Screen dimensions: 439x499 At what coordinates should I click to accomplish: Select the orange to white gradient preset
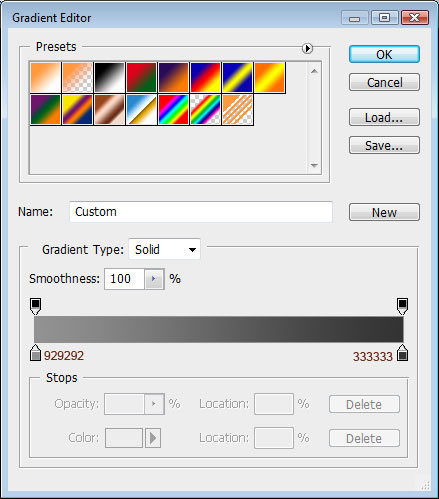point(46,77)
